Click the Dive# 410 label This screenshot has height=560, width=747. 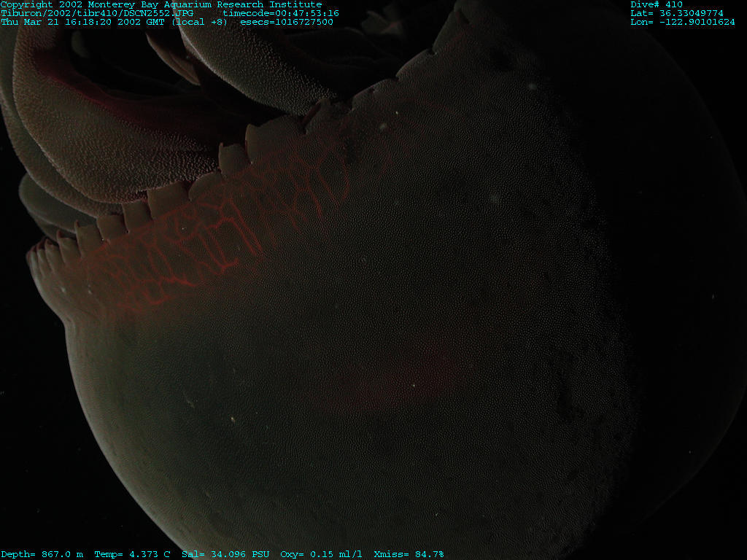657,5
